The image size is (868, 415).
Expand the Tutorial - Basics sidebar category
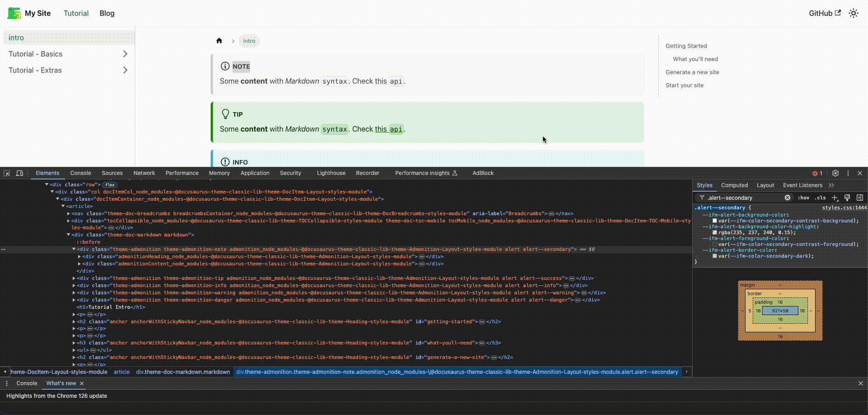tap(125, 54)
